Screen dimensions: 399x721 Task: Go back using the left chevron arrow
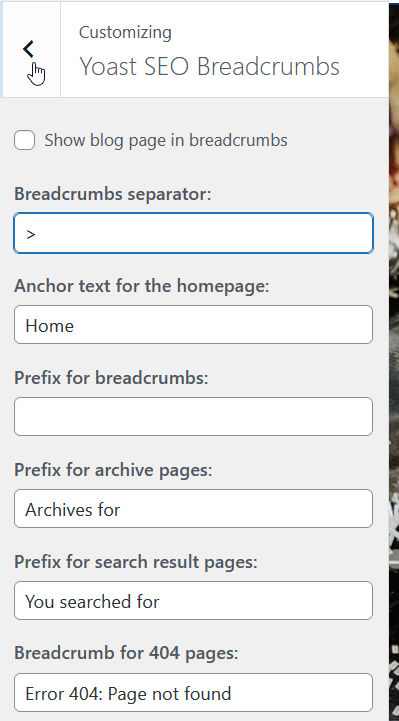28,49
